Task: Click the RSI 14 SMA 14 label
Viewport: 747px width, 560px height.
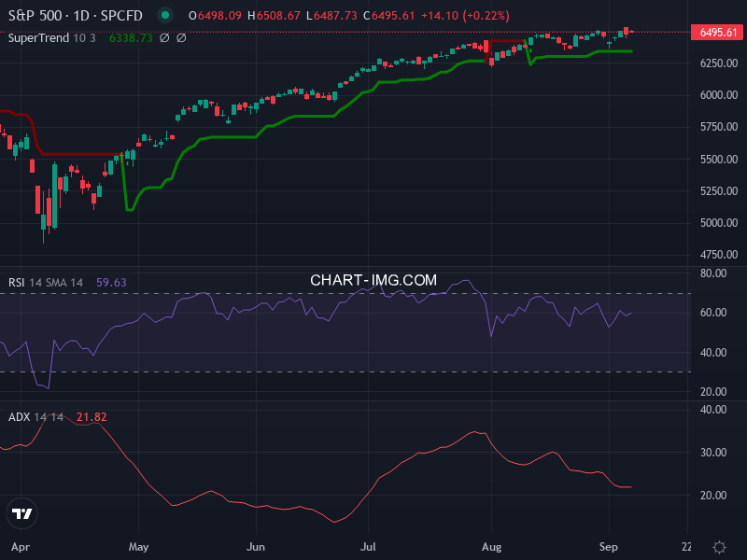Action: tap(45, 283)
